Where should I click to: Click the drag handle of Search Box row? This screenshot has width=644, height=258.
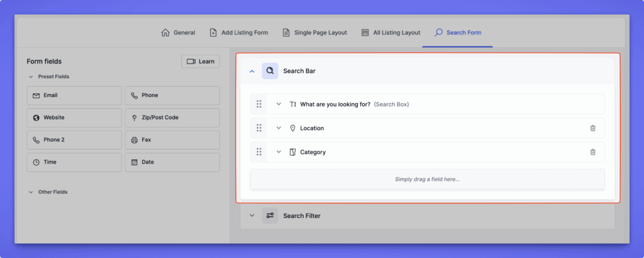(x=258, y=104)
